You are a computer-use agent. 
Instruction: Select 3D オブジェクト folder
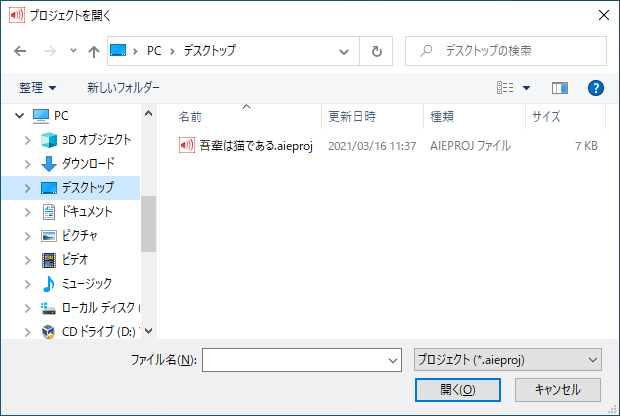(96, 140)
